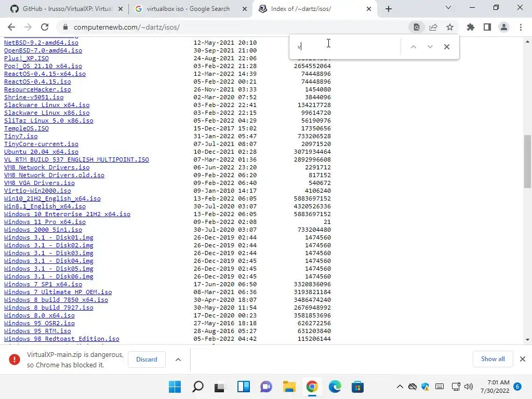The width and height of the screenshot is (532, 399).
Task: Click the scrollbar down arrow
Action: pos(527,340)
